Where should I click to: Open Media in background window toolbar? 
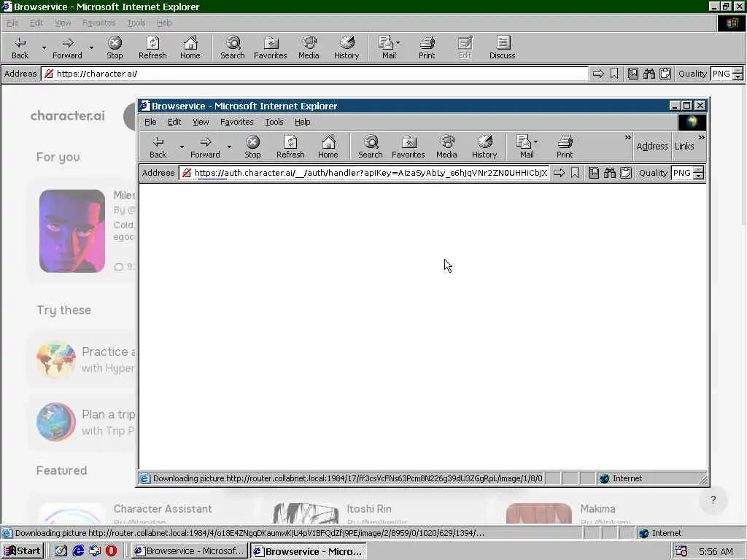309,47
